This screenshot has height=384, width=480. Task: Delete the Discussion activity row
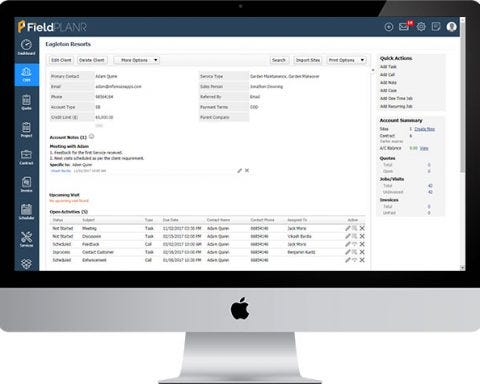point(362,236)
